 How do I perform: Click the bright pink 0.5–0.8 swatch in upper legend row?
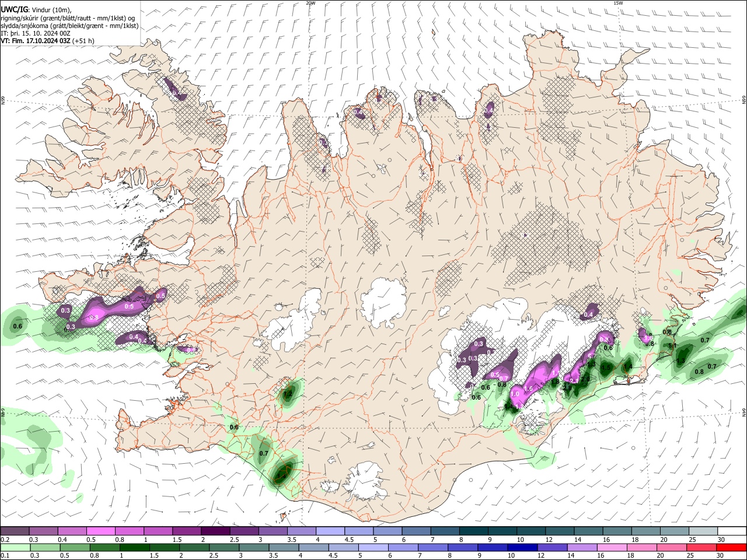[100, 531]
